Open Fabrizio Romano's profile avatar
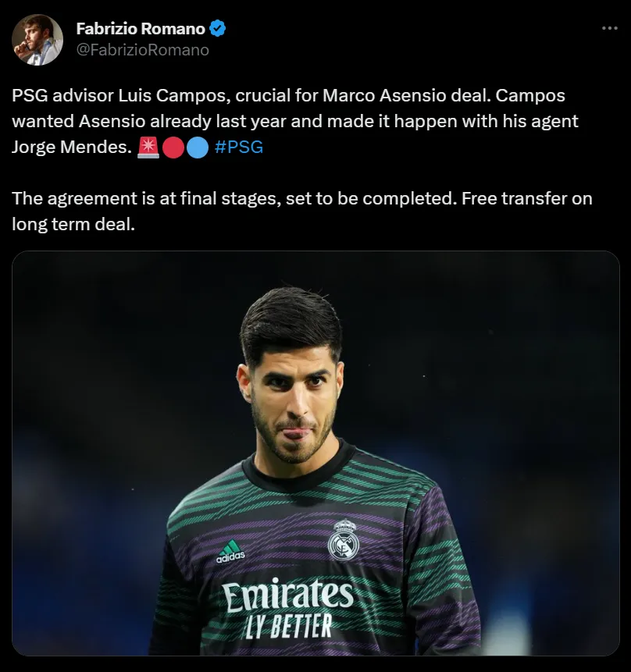Viewport: 631px width, 672px height. coord(37,39)
